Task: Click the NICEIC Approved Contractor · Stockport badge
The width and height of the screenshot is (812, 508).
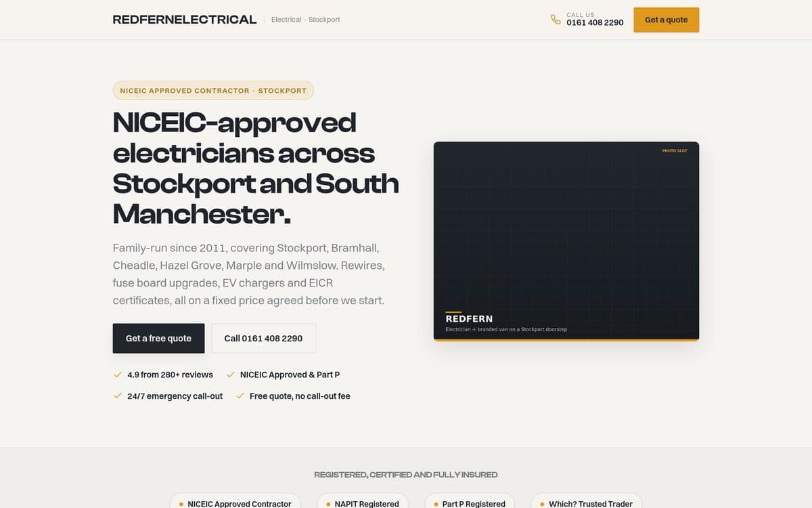Action: (213, 91)
